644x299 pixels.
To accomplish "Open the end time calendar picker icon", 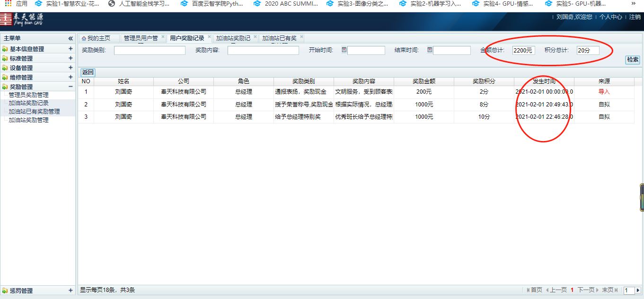I will pos(430,50).
